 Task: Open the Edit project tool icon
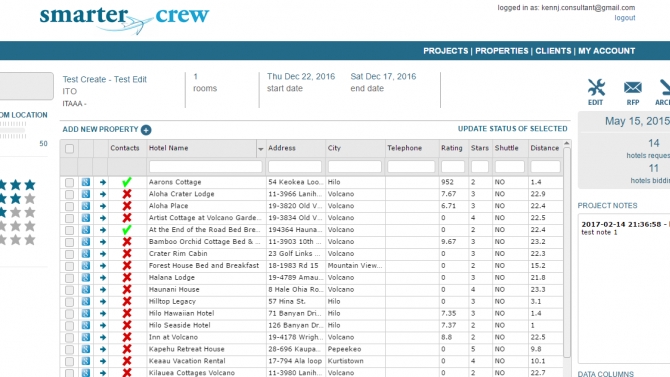pos(596,87)
